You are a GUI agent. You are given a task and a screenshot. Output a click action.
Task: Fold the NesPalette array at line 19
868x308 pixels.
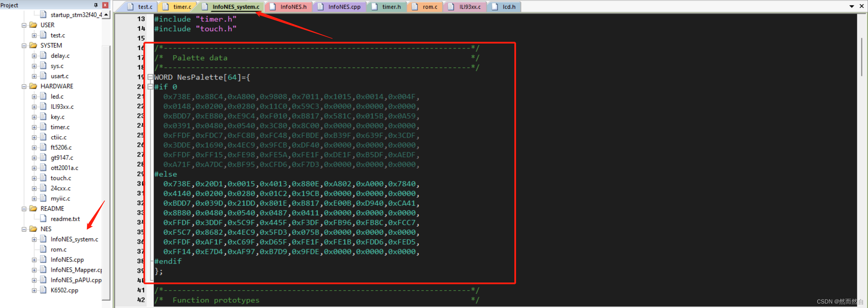click(x=150, y=77)
